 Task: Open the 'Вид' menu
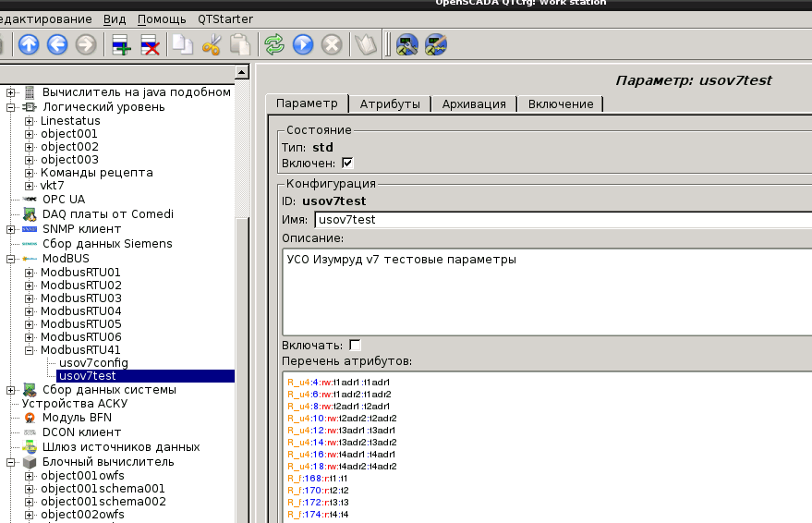point(115,19)
